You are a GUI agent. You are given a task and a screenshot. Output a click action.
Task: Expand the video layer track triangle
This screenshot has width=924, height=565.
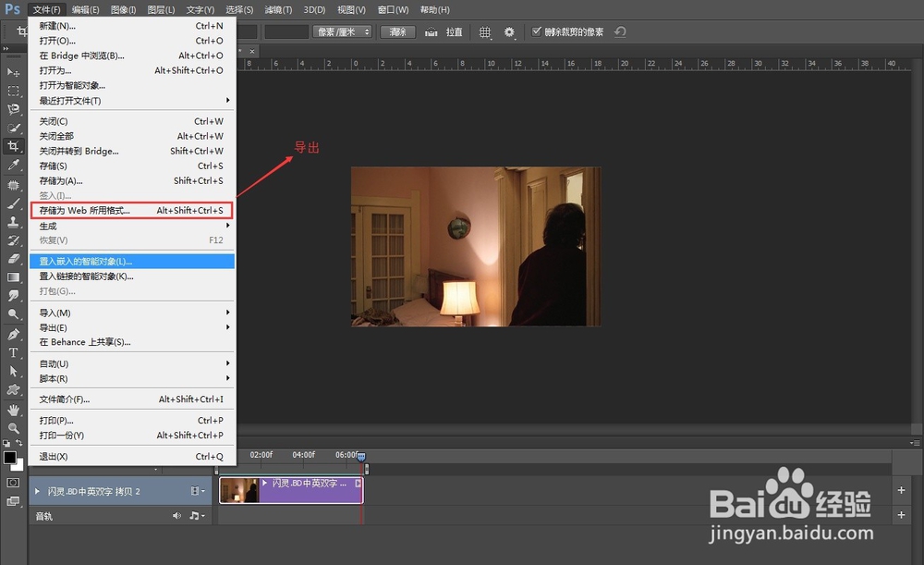click(x=37, y=491)
